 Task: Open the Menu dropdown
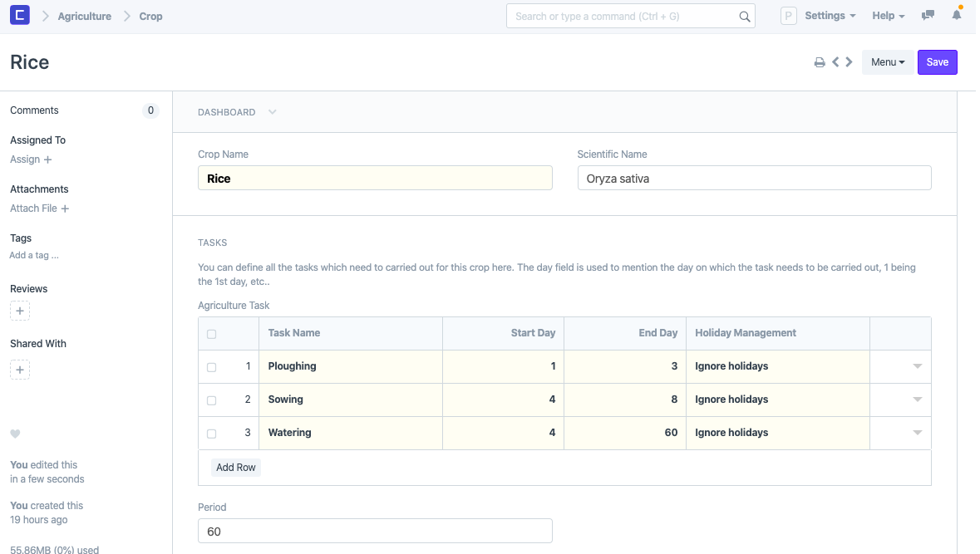click(x=887, y=62)
